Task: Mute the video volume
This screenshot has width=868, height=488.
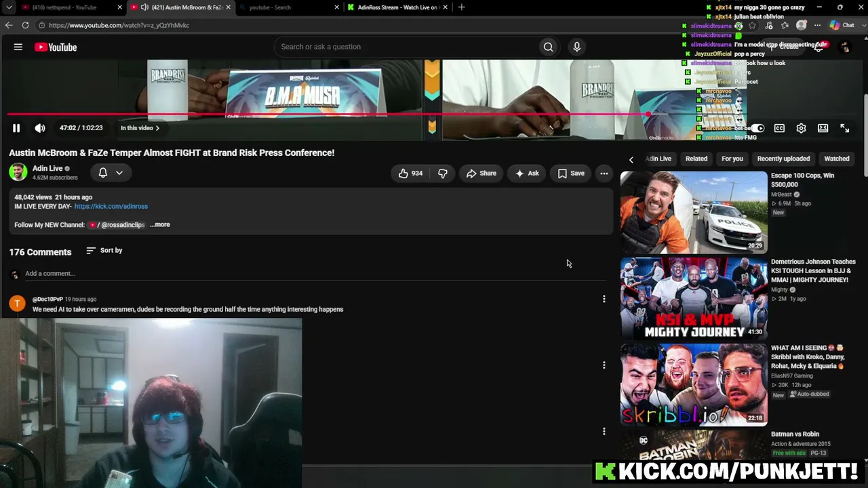Action: coord(40,128)
